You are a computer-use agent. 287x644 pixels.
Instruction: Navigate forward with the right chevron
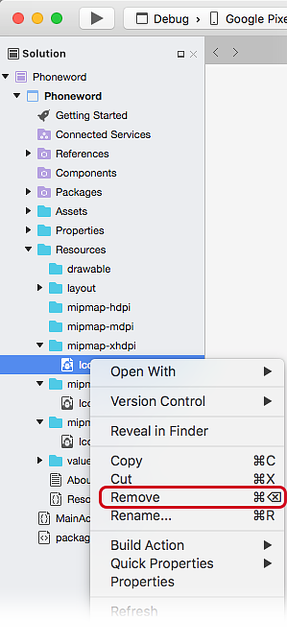tap(235, 52)
